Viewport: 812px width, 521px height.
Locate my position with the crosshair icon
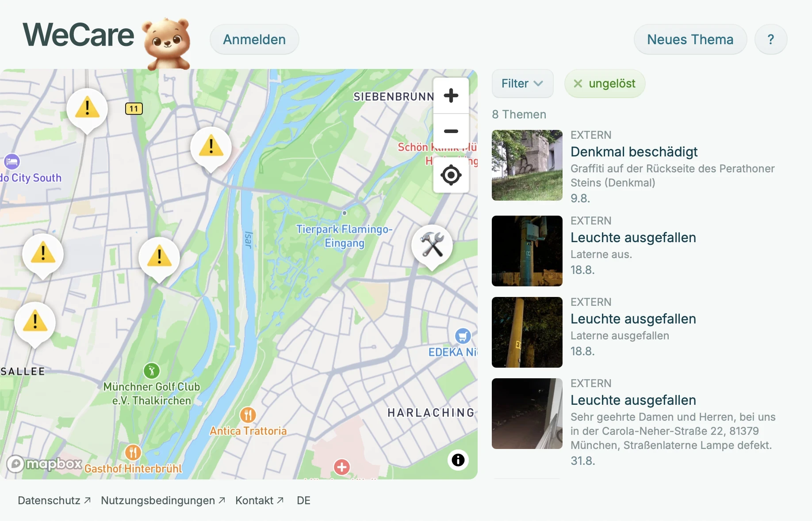451,175
